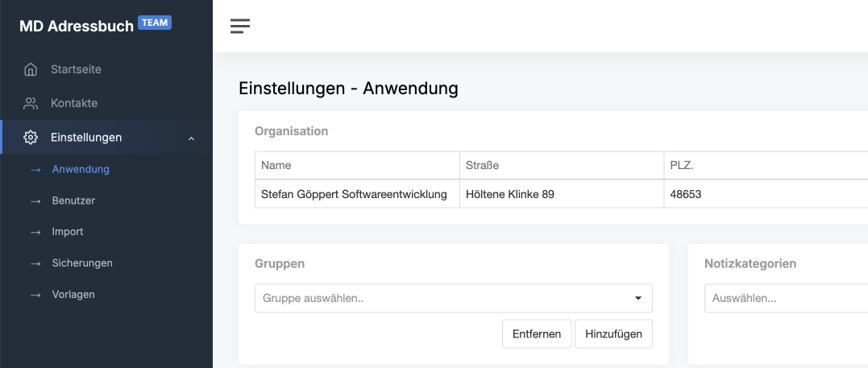Click the arrow icon beside Vorlagen
This screenshot has width=868, height=368.
(x=36, y=295)
